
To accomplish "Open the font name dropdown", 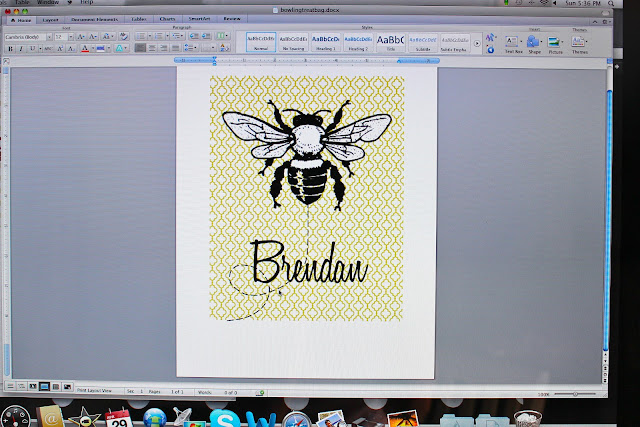I will tap(49, 37).
